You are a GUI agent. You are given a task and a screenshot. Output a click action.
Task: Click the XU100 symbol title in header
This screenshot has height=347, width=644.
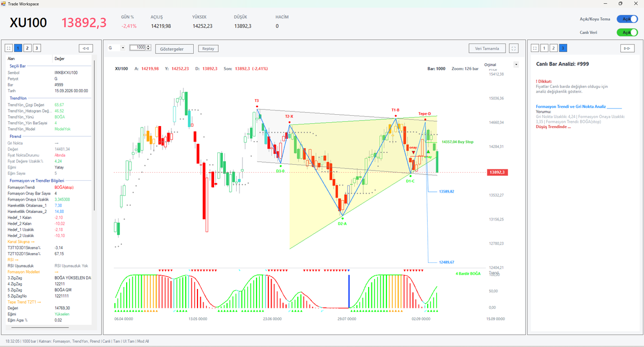click(28, 23)
